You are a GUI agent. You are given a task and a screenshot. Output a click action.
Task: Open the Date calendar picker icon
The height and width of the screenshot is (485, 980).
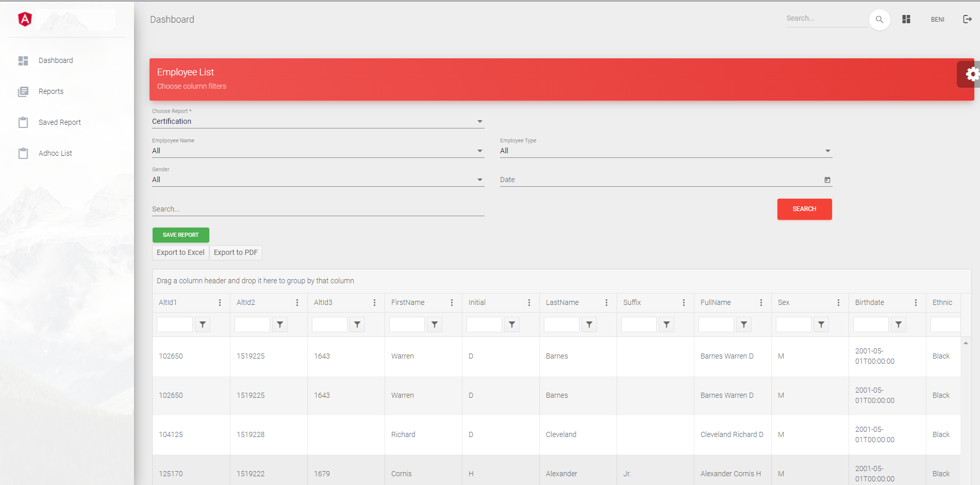[x=827, y=180]
